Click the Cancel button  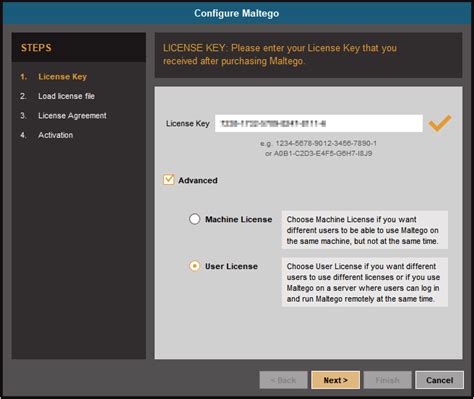click(439, 380)
